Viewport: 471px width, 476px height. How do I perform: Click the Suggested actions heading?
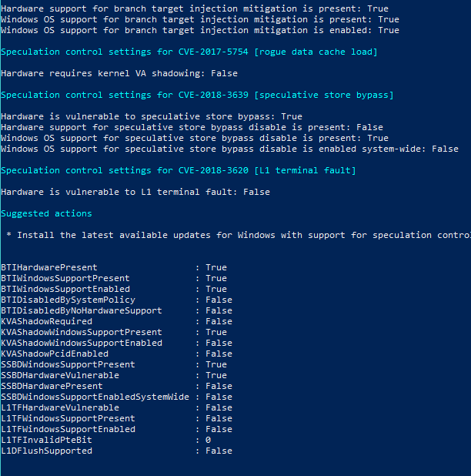click(x=46, y=213)
